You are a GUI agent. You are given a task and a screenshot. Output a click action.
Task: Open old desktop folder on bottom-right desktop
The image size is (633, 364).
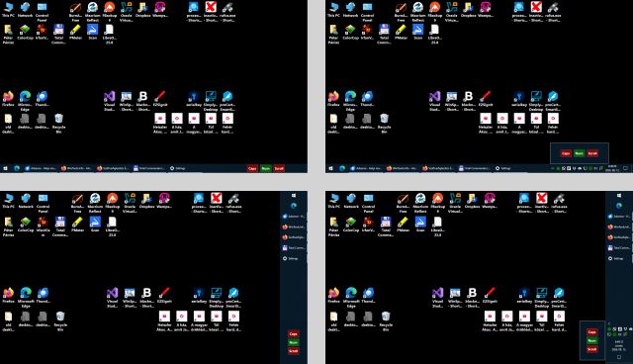(x=334, y=321)
